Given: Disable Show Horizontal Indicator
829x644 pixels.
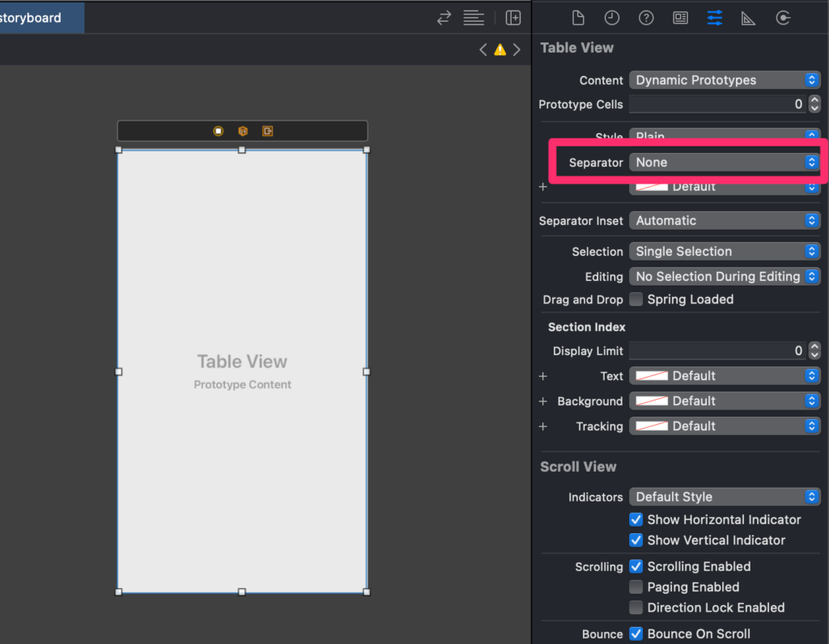Looking at the screenshot, I should tap(636, 519).
